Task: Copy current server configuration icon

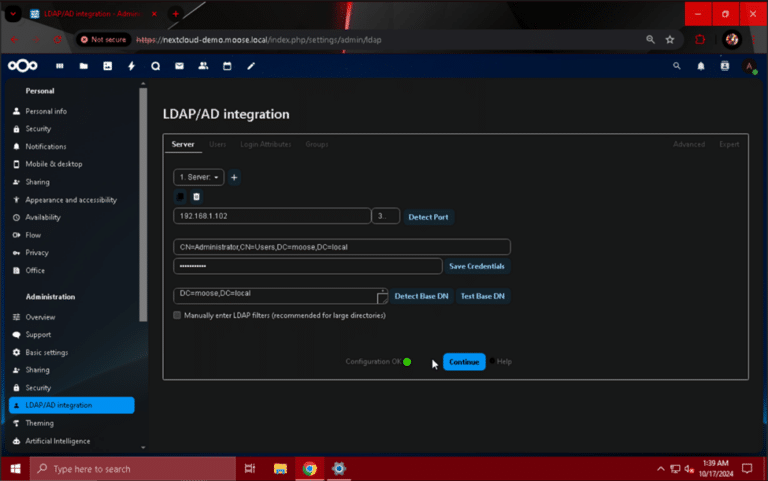Action: (180, 196)
